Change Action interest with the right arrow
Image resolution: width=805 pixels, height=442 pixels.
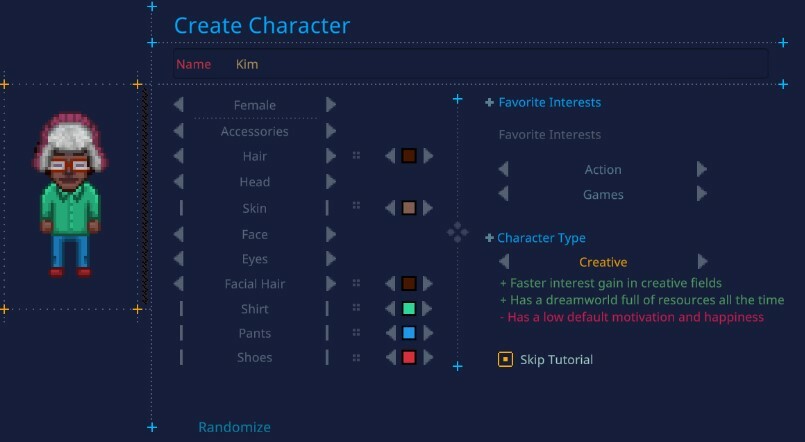click(x=702, y=169)
